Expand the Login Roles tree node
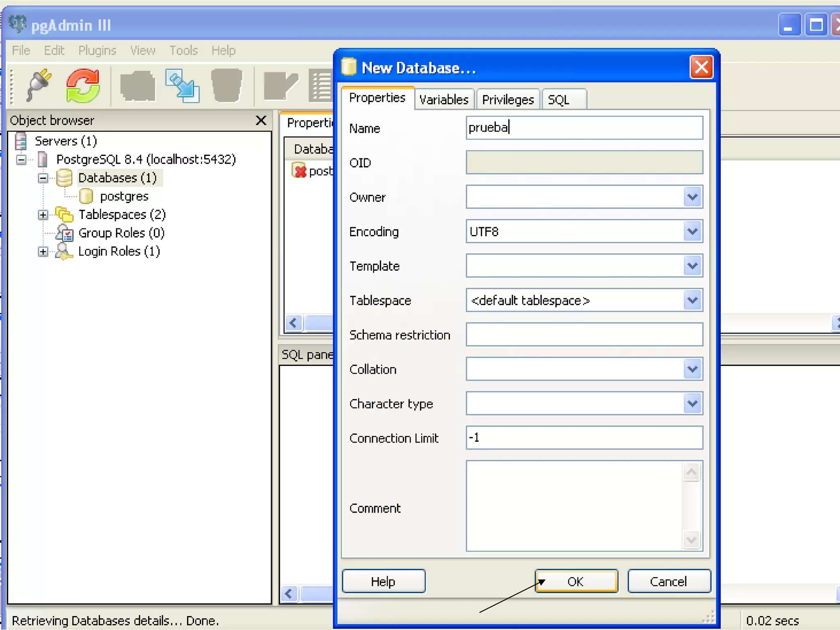 (43, 251)
